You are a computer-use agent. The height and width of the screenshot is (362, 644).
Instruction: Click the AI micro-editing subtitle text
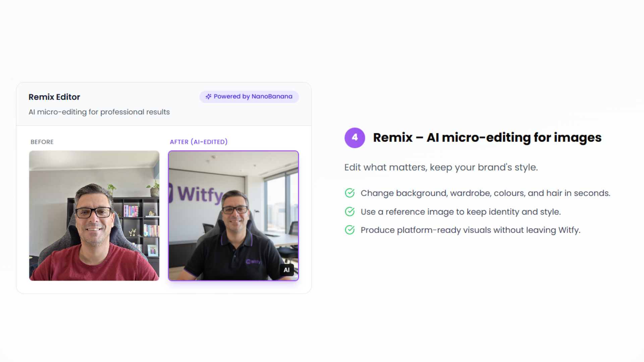pyautogui.click(x=99, y=112)
